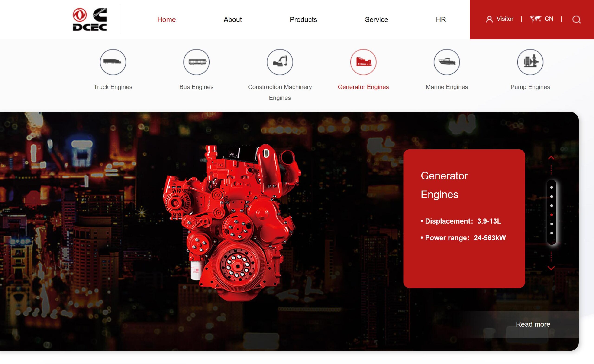Click the Read more button

pos(533,325)
